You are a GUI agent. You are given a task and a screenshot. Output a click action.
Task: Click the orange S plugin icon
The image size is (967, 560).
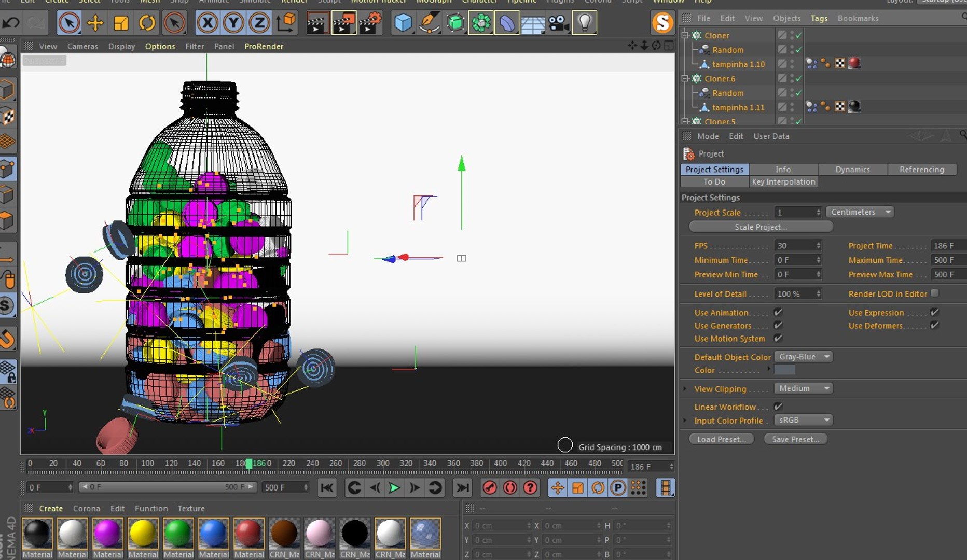point(662,22)
